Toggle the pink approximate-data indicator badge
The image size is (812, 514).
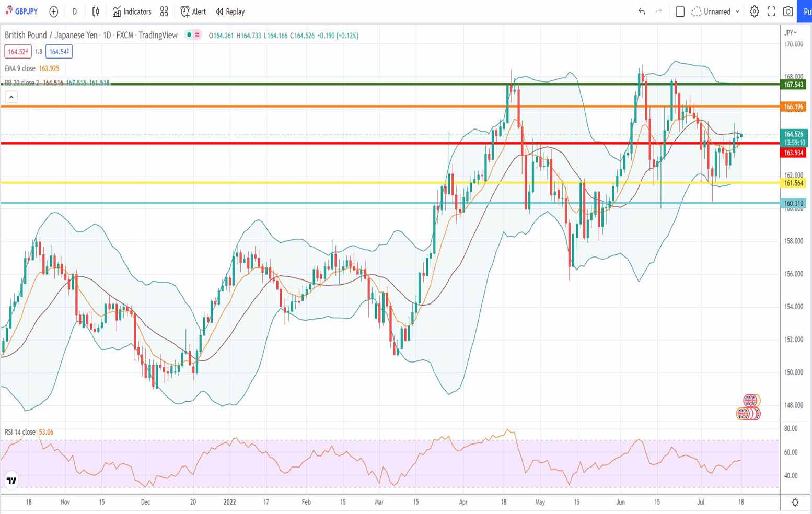[197, 35]
